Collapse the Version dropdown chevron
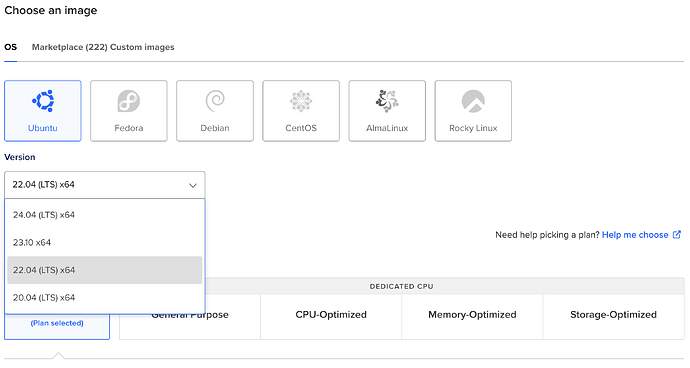690x368 pixels. click(193, 185)
